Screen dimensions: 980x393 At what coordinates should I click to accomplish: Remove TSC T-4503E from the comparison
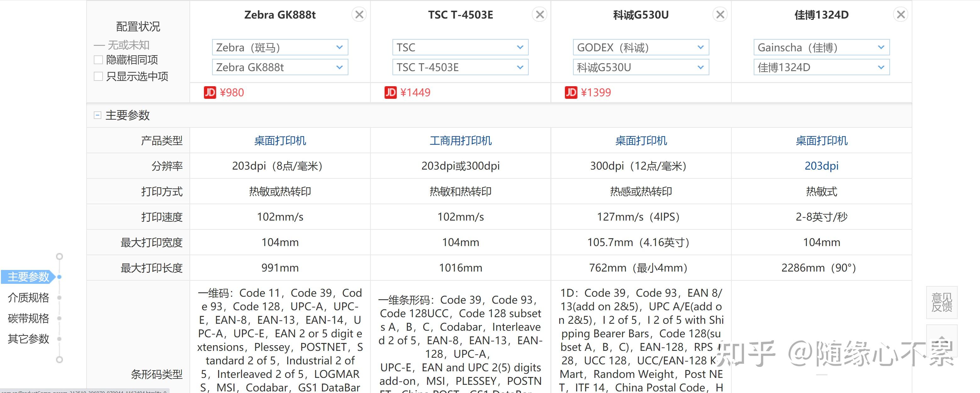(x=539, y=14)
